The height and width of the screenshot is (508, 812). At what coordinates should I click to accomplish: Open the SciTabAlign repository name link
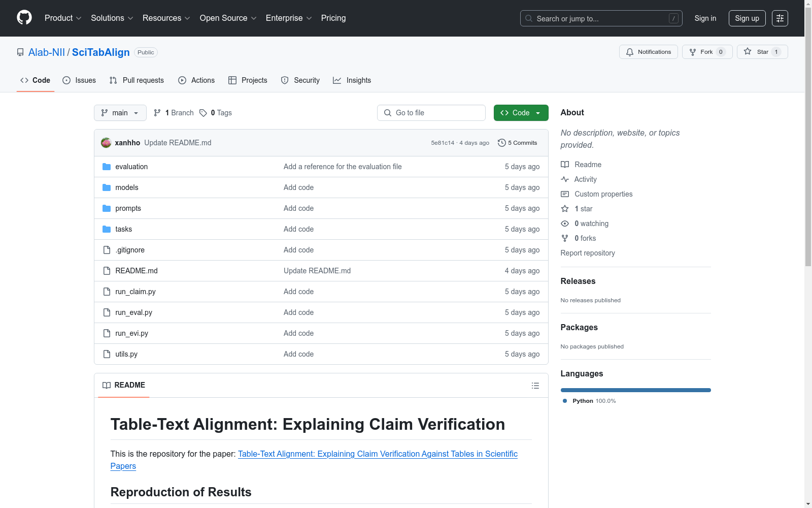[x=101, y=52]
